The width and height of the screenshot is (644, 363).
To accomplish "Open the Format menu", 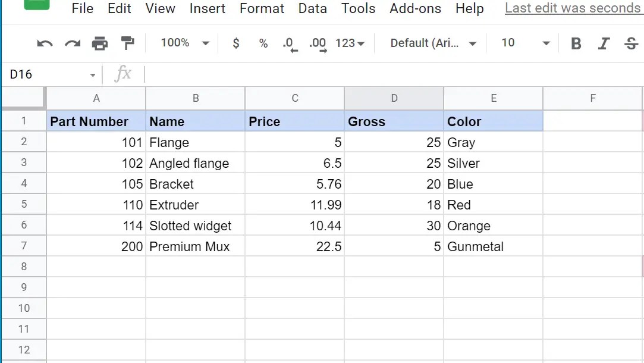I will [262, 8].
